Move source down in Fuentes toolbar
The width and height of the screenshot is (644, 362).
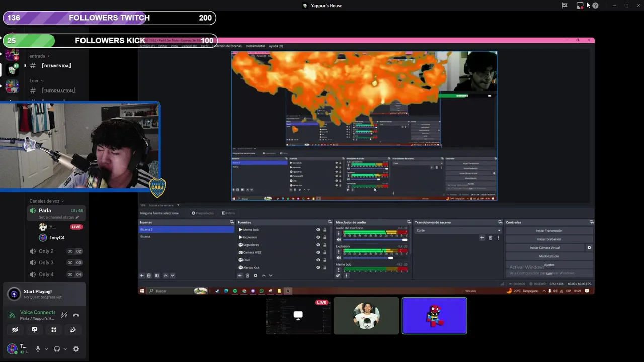(270, 275)
